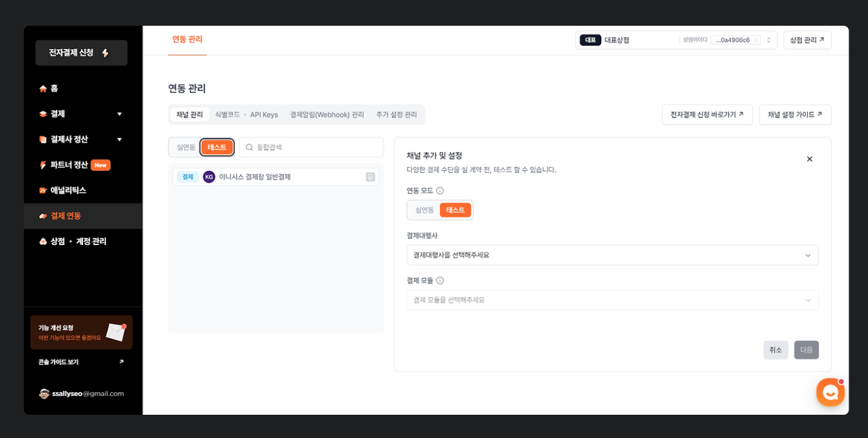
Task: Open the 채널 설정 가이드 link
Action: click(x=795, y=114)
